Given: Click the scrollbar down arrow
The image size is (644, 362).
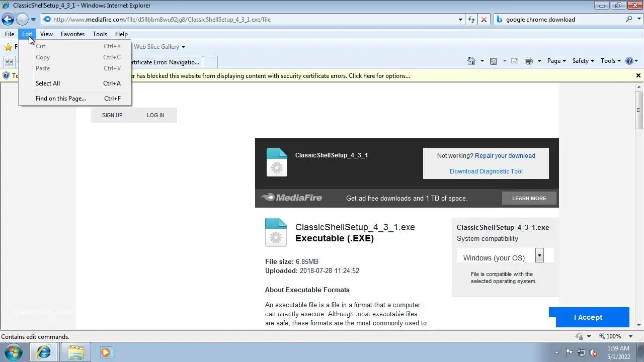Looking at the screenshot, I should coord(639,326).
